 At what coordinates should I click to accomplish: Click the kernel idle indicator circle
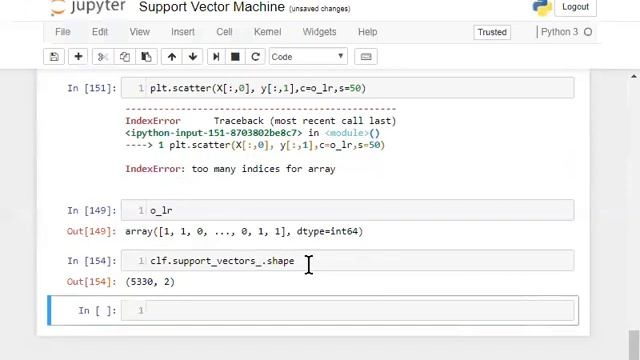588,32
